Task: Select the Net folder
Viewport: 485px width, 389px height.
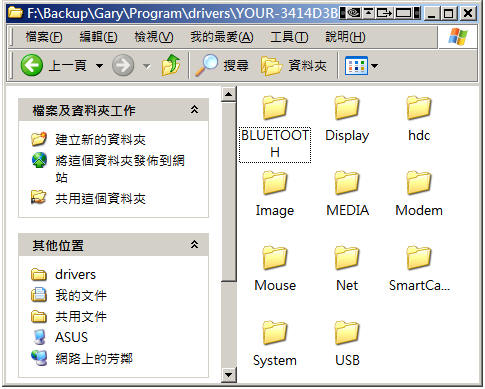Action: click(347, 269)
